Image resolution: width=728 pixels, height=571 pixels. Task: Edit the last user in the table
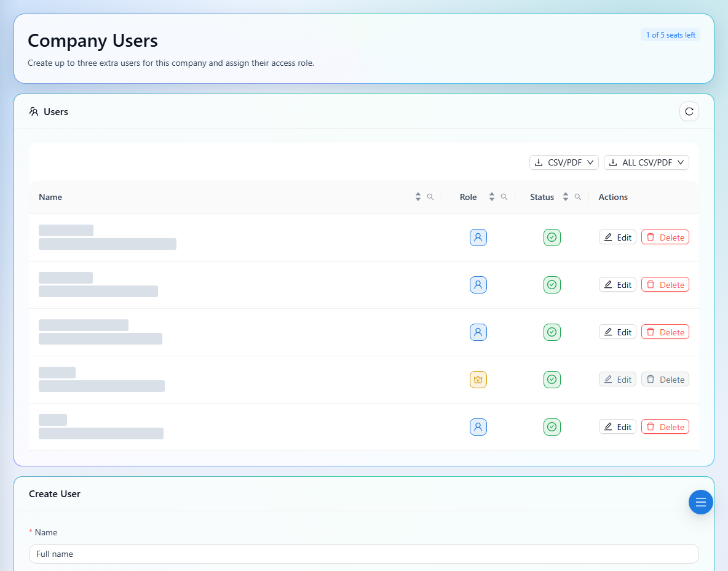click(x=617, y=427)
